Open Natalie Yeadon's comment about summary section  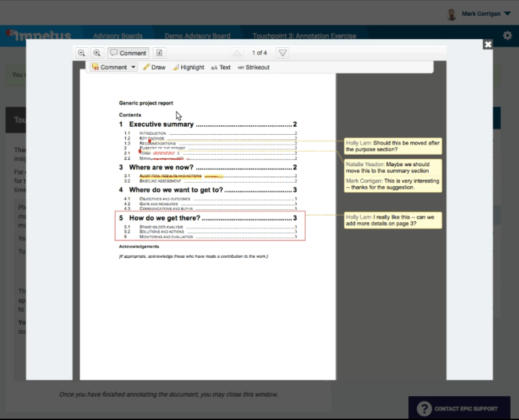[393, 168]
